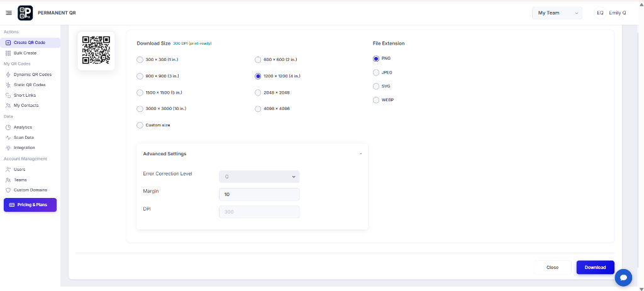Click the Bulk Create grid icon

(x=8, y=53)
